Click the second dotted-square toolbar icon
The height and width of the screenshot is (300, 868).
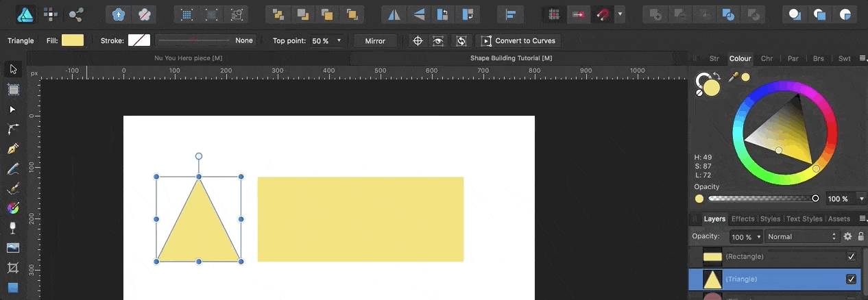click(x=212, y=14)
